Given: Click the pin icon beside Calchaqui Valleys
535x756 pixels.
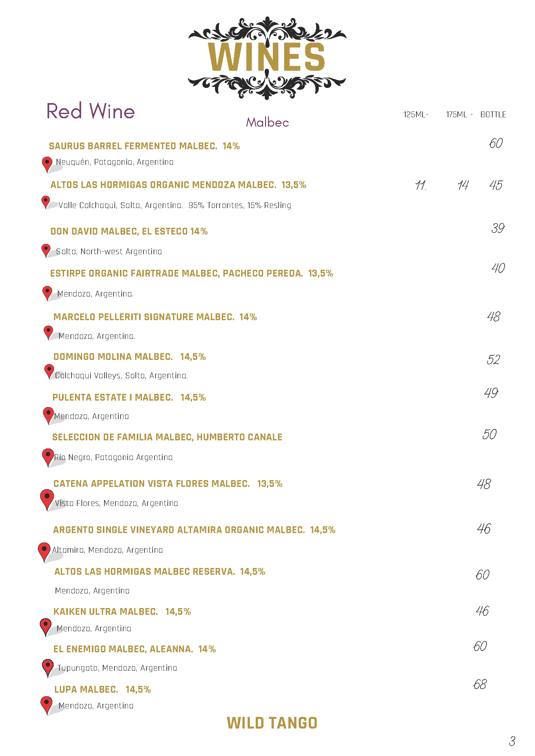Looking at the screenshot, I should coord(49,371).
